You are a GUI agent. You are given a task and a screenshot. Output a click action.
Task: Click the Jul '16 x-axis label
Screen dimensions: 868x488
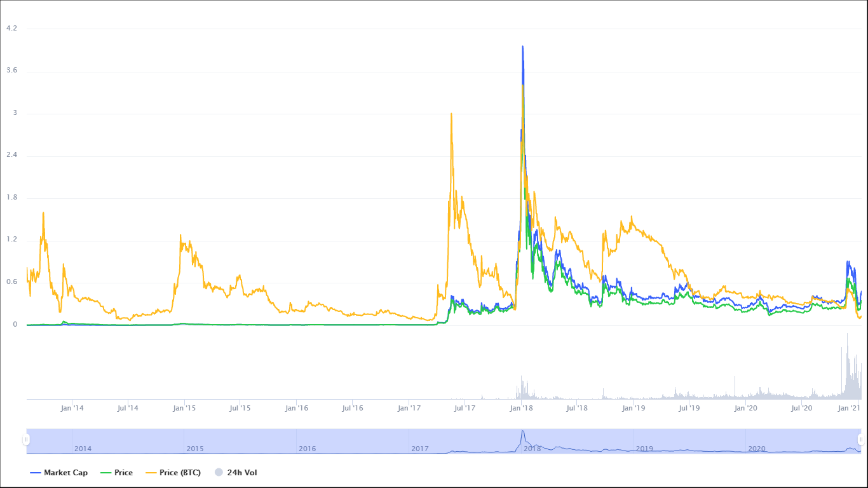tap(353, 408)
